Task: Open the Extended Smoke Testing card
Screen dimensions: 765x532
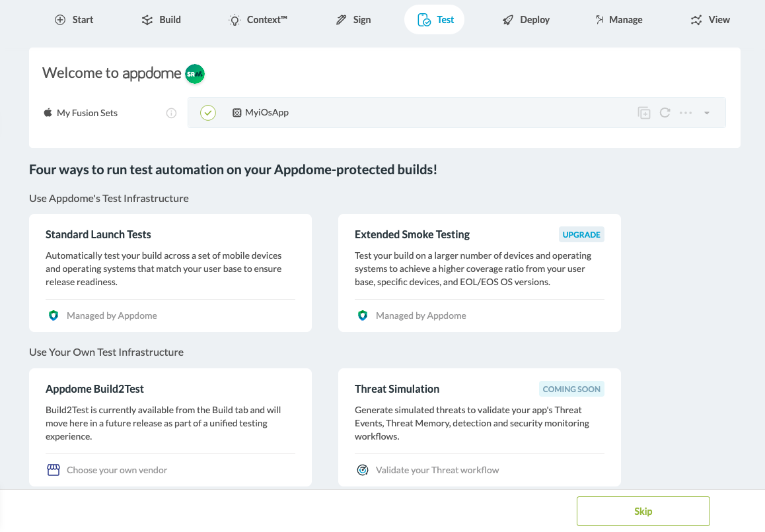Action: point(480,273)
